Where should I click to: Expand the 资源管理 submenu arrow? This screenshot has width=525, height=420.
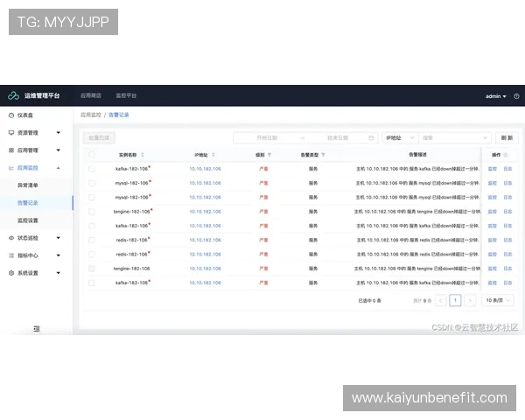click(59, 133)
